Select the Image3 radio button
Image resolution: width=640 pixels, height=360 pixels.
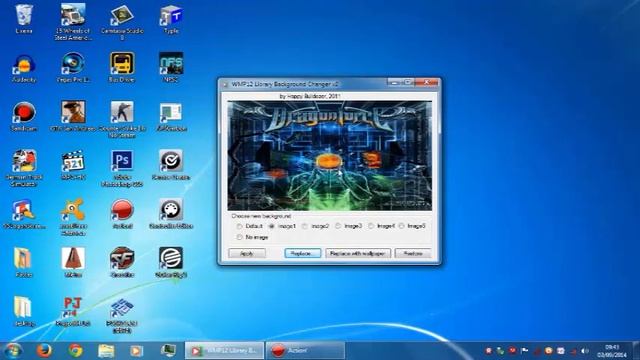tap(338, 226)
